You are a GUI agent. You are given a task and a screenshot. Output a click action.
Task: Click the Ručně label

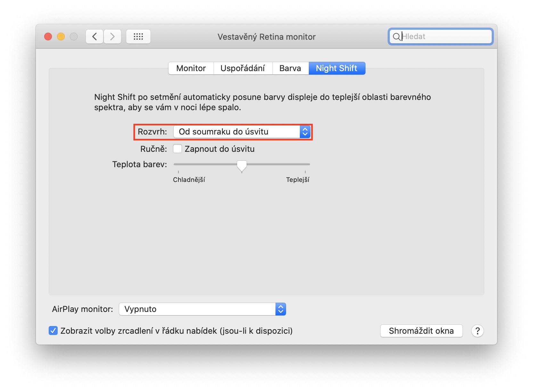(x=154, y=149)
